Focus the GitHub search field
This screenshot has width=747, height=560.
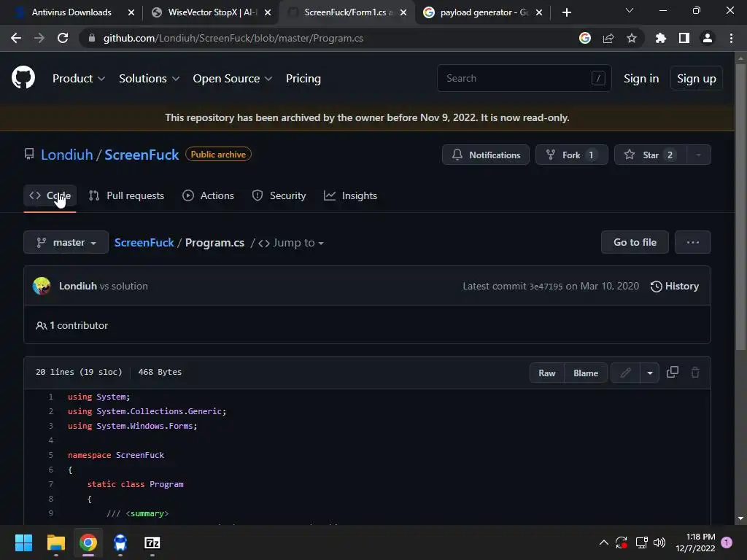tap(524, 78)
